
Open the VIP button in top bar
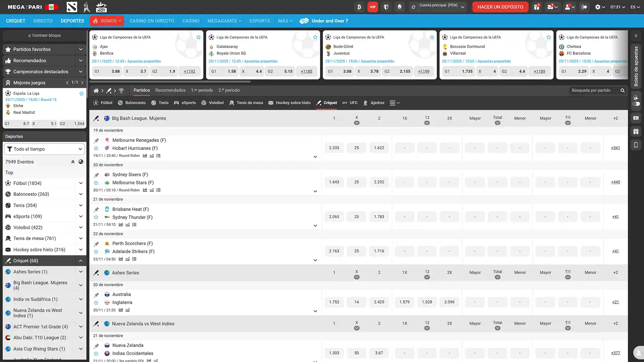[372, 7]
